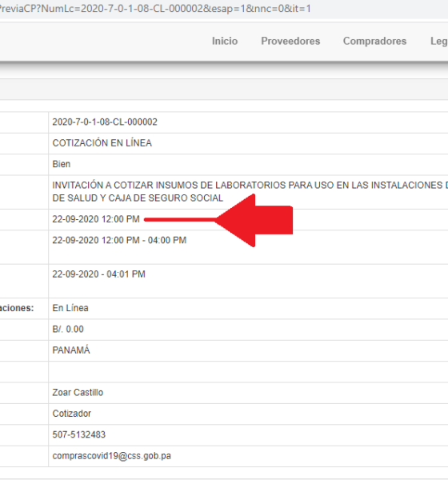Click the date 22-09-2020 12:00 PM cell
448x480 pixels.
(x=96, y=219)
